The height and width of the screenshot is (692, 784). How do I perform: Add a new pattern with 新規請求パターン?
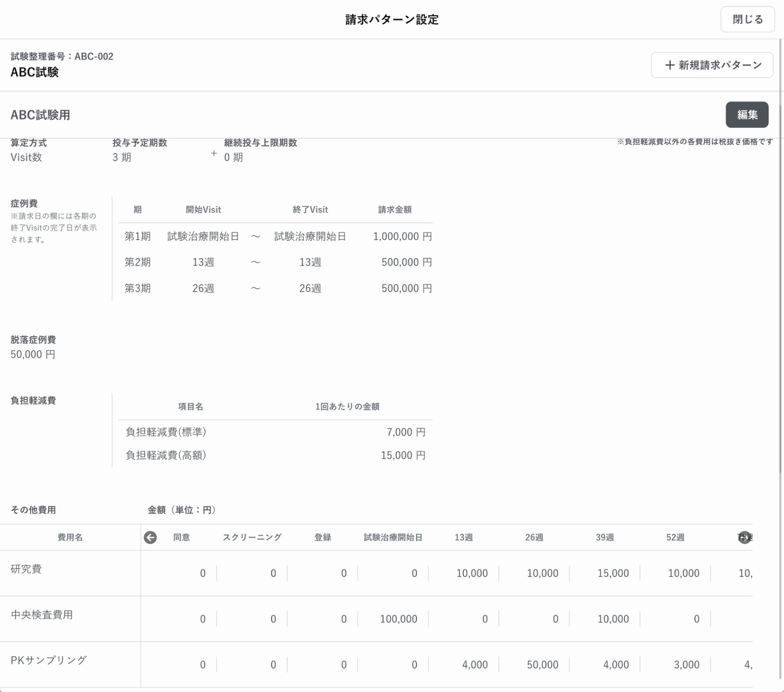click(x=712, y=65)
